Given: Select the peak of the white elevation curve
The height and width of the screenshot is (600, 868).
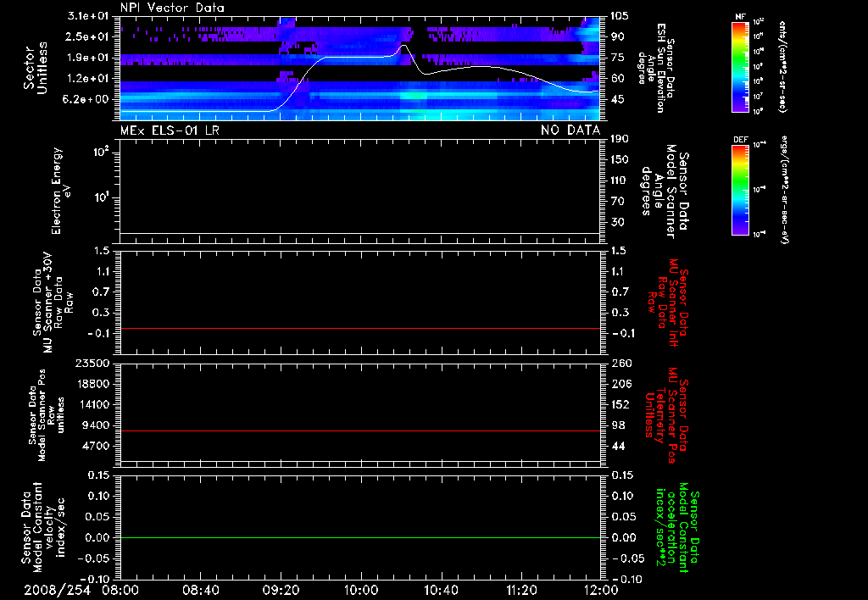Looking at the screenshot, I should [x=404, y=46].
